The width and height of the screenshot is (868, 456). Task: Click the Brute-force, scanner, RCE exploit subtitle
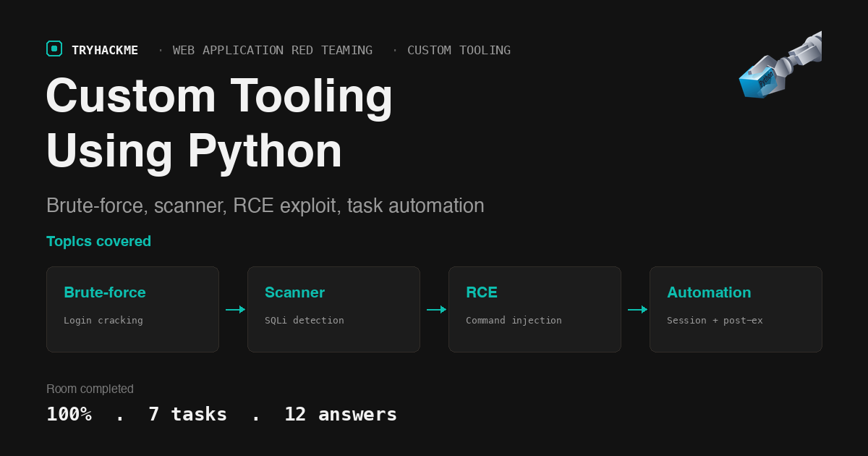pos(265,206)
